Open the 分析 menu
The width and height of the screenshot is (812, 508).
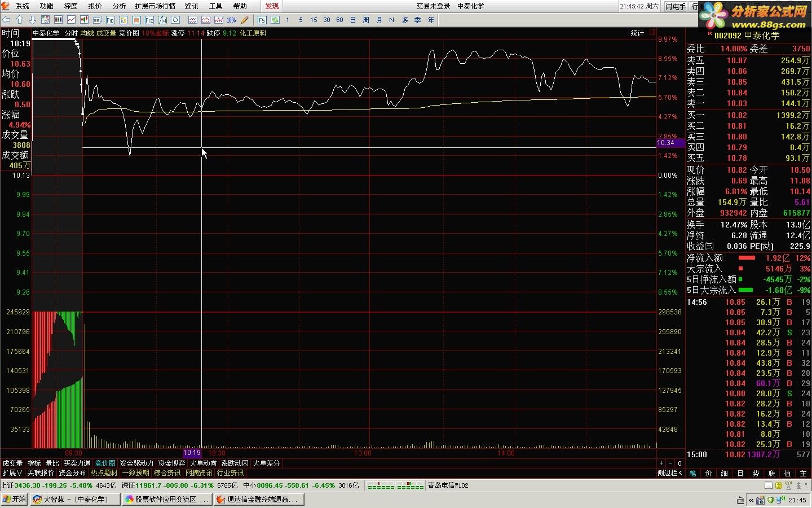click(x=119, y=6)
